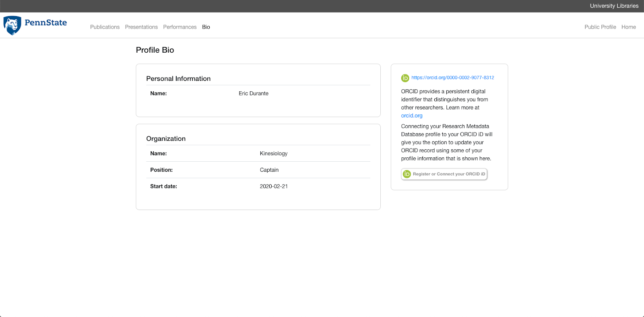Screen dimensions: 644x317
Task: Click the Personal Information heading
Action: [178, 78]
